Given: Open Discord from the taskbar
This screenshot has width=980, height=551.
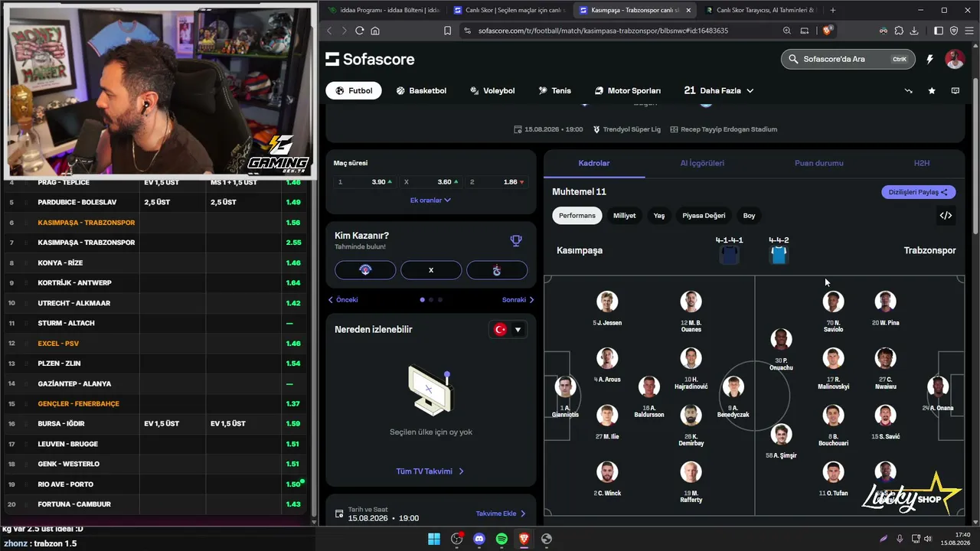Looking at the screenshot, I should tap(479, 539).
